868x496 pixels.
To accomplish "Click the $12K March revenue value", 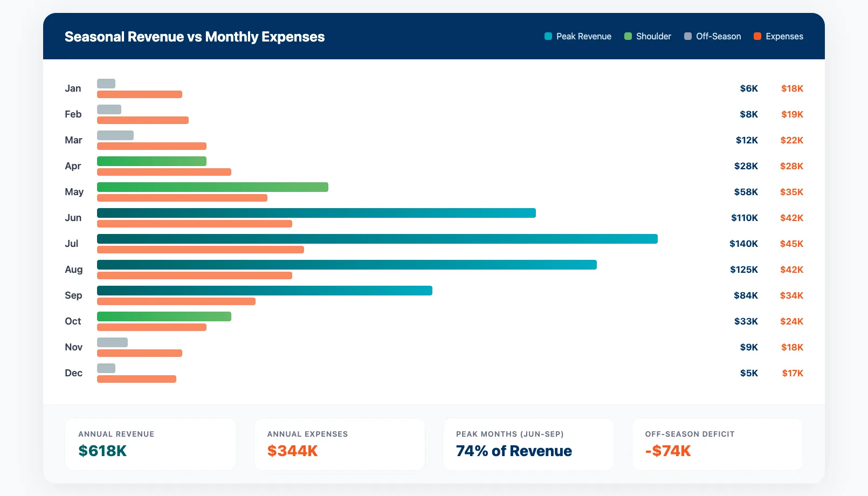I will [x=747, y=140].
